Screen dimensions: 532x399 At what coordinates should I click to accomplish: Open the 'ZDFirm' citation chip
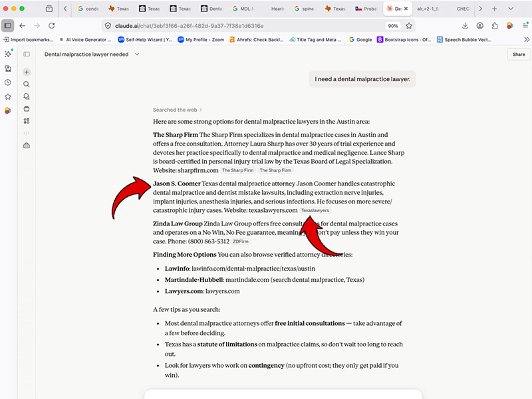click(241, 241)
